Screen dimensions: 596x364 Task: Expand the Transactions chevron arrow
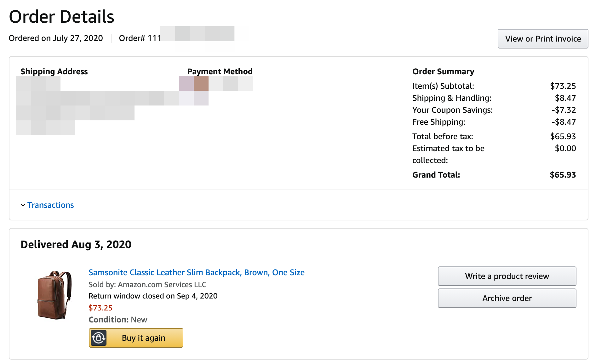click(x=23, y=205)
